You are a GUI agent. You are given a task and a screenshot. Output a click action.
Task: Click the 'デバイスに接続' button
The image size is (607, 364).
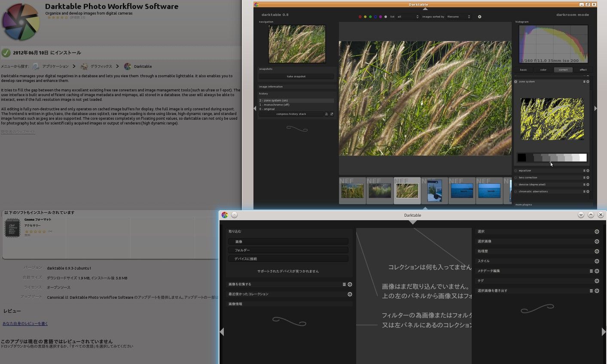[288, 259]
